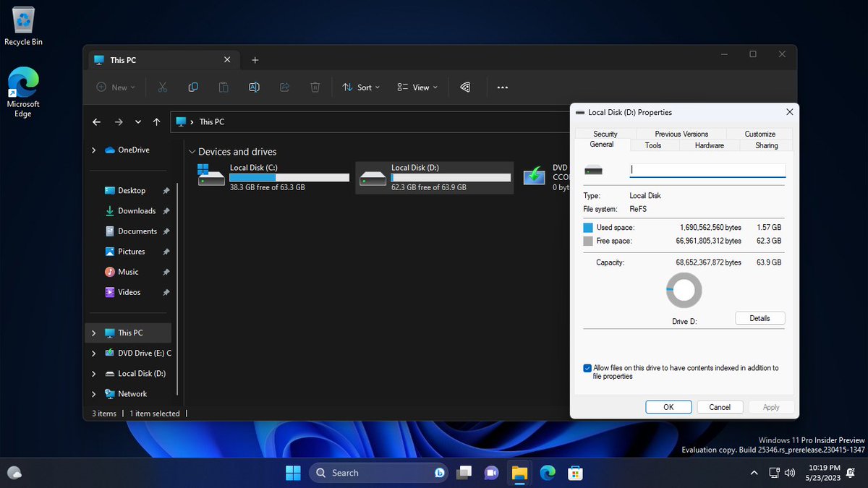The width and height of the screenshot is (868, 488).
Task: Open Documents in quick access
Action: (137, 231)
